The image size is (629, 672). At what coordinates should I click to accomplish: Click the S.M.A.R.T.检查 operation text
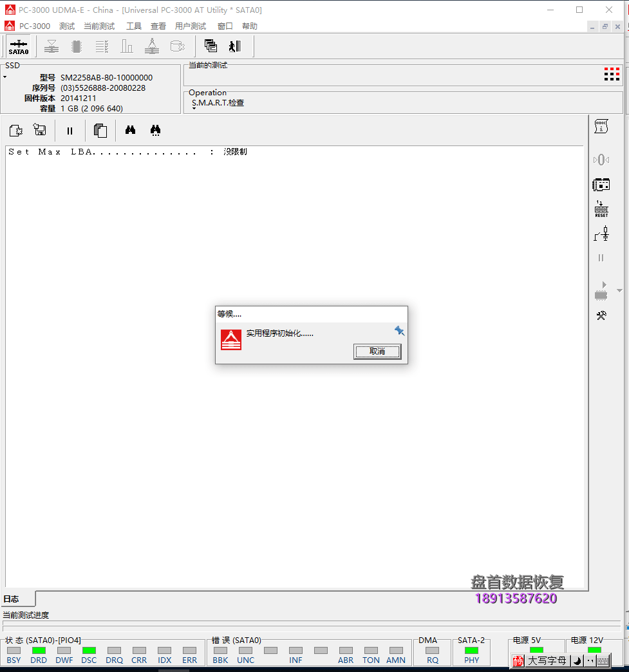[218, 103]
